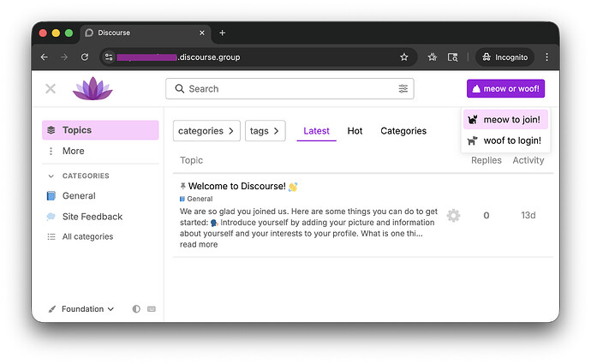Click the Topics layers icon in sidebar

51,130
